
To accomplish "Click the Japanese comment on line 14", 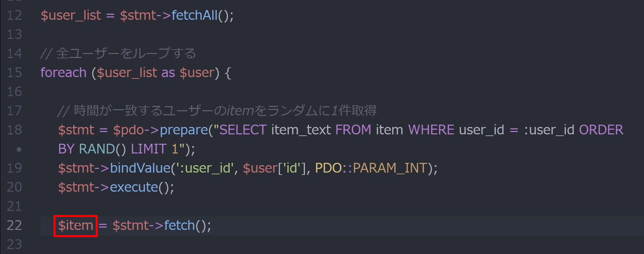I will (118, 54).
